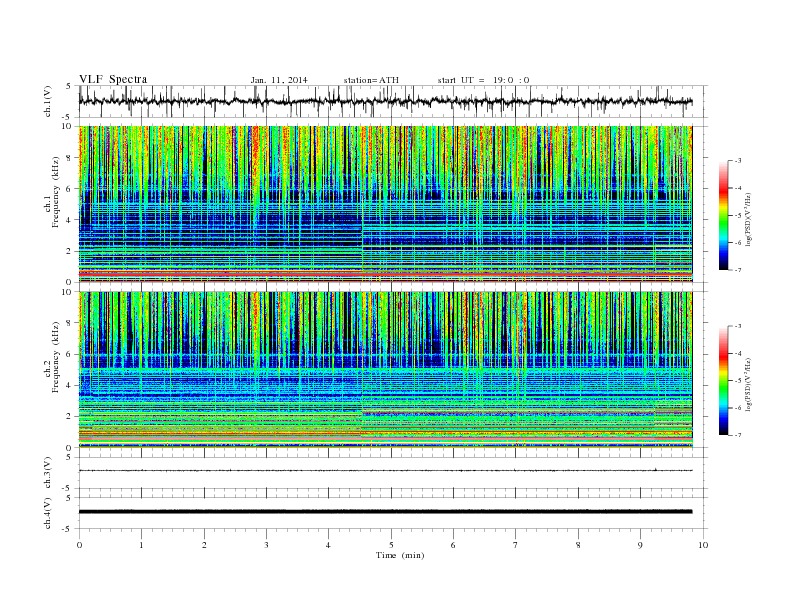Click the "0" tick on time axis

click(79, 545)
